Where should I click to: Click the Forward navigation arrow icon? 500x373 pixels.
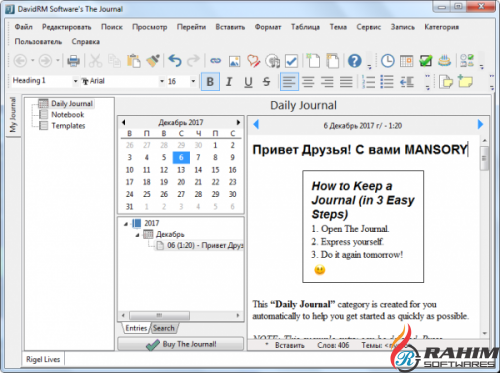click(45, 61)
